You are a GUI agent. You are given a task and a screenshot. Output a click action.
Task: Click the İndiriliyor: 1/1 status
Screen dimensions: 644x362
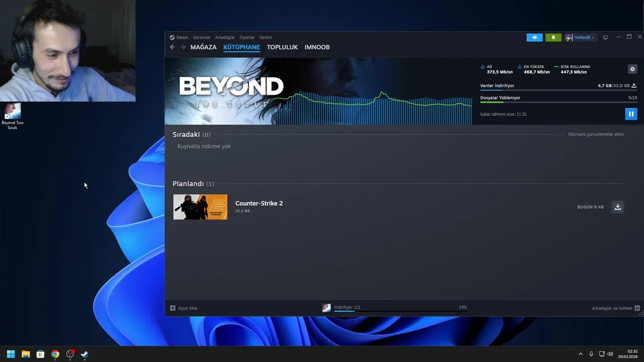(x=347, y=307)
